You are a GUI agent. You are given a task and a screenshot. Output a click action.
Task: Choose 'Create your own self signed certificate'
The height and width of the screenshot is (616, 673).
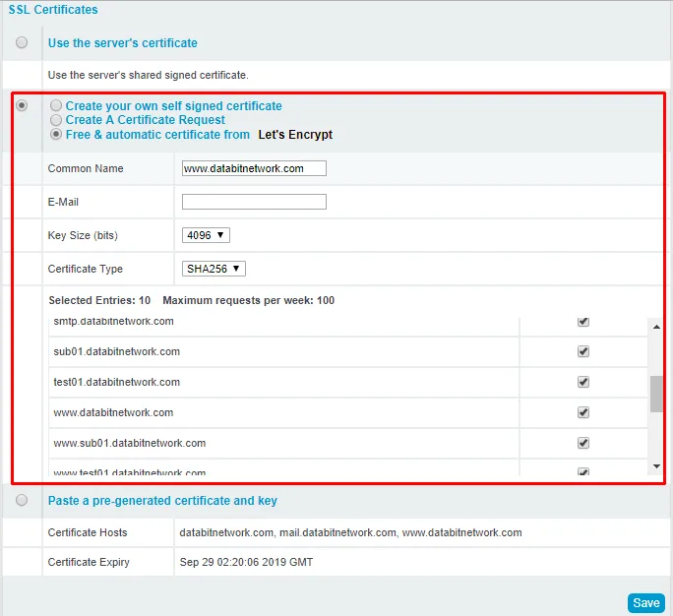pyautogui.click(x=56, y=106)
